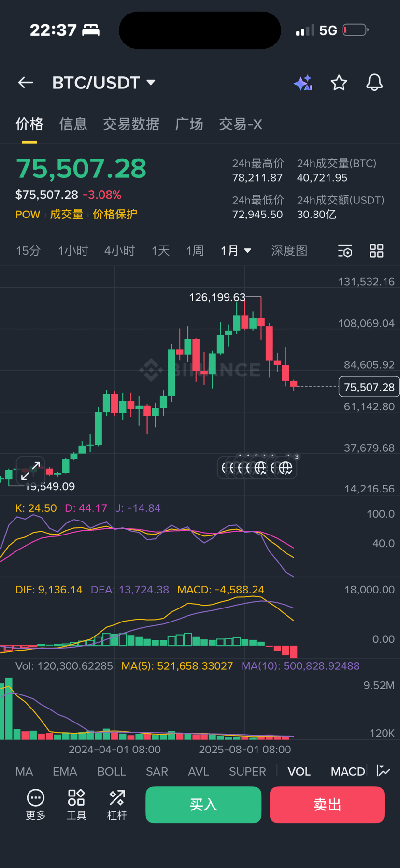
Task: Tap the 19,549.09 low marker on chart
Action: pos(50,487)
